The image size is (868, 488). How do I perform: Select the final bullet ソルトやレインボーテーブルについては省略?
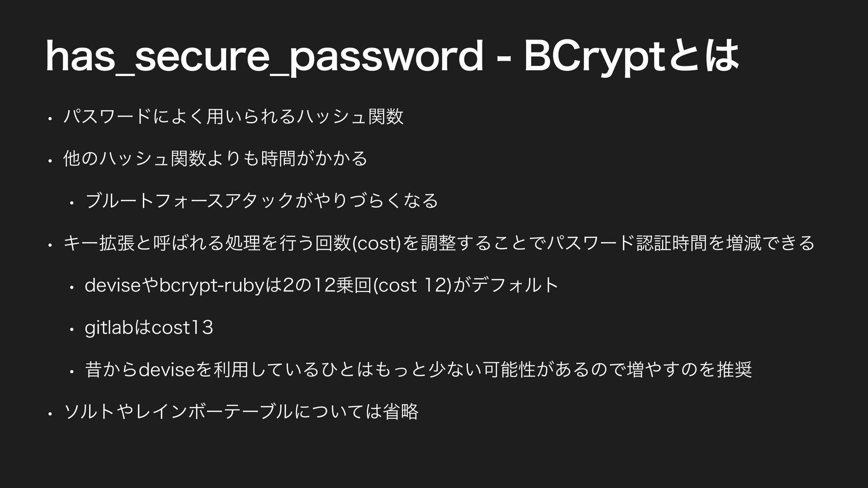(x=241, y=411)
